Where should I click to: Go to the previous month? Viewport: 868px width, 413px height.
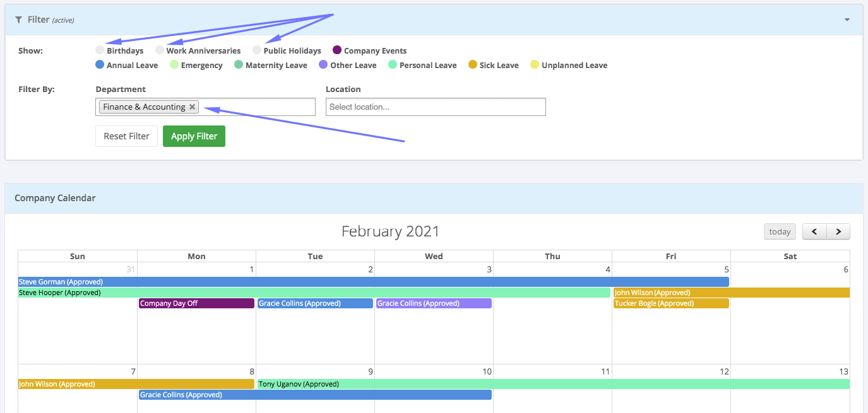point(814,231)
